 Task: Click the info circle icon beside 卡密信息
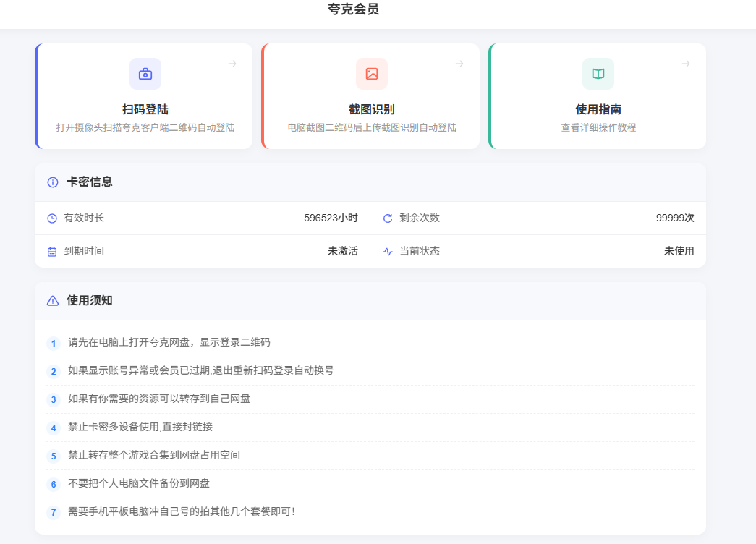tap(53, 182)
